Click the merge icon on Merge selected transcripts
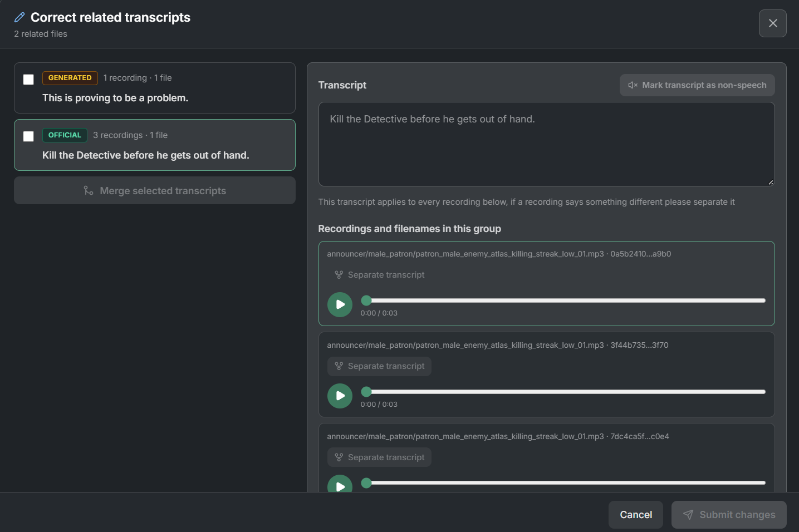 pos(89,191)
